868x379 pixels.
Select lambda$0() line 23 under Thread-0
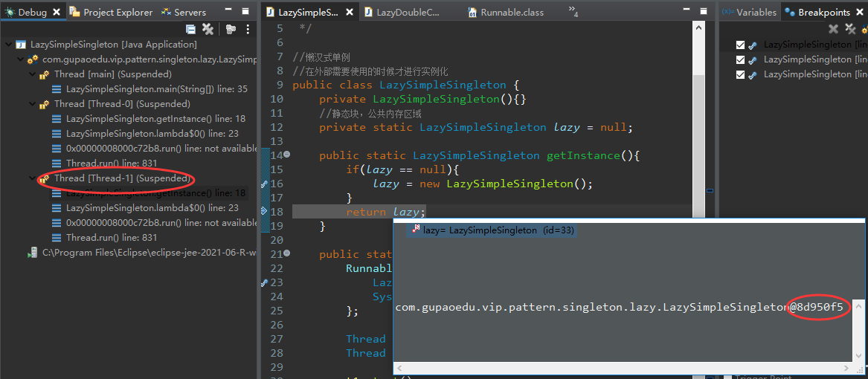[x=152, y=134]
